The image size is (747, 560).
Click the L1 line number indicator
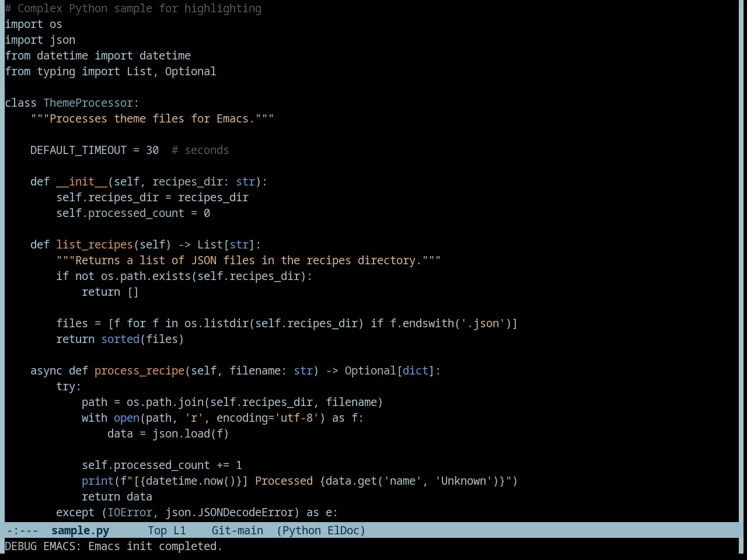tap(179, 530)
